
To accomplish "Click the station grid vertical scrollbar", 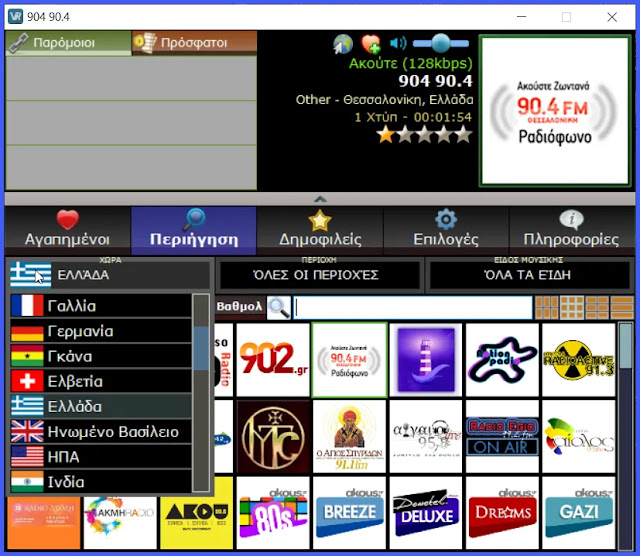I will 625,436.
